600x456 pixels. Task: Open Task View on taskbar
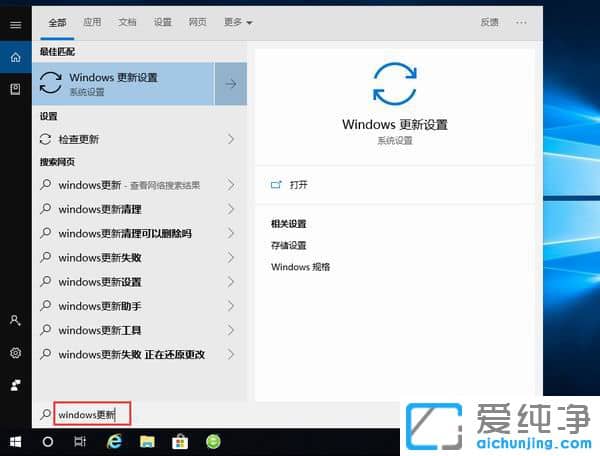tap(80, 442)
